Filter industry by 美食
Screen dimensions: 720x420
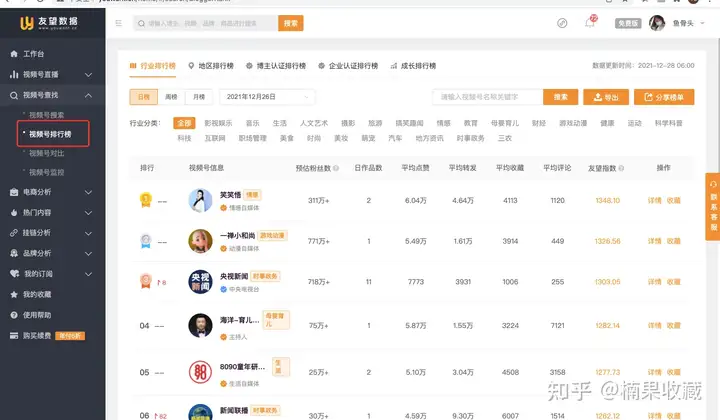pos(287,138)
